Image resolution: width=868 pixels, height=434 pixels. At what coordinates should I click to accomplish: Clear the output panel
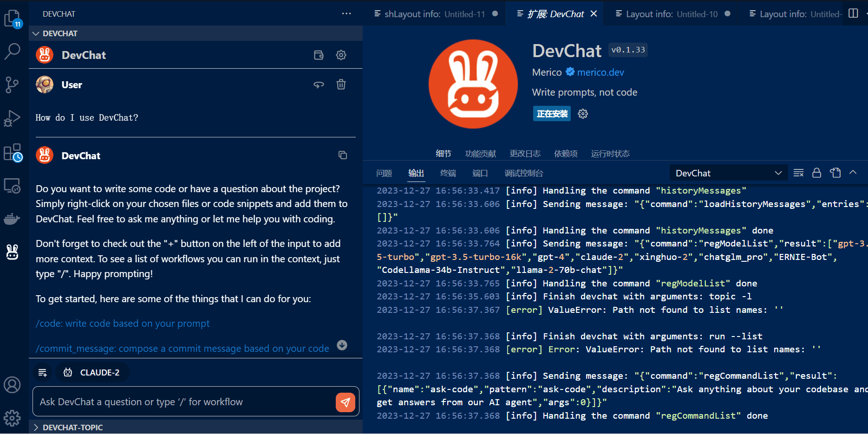tap(798, 173)
